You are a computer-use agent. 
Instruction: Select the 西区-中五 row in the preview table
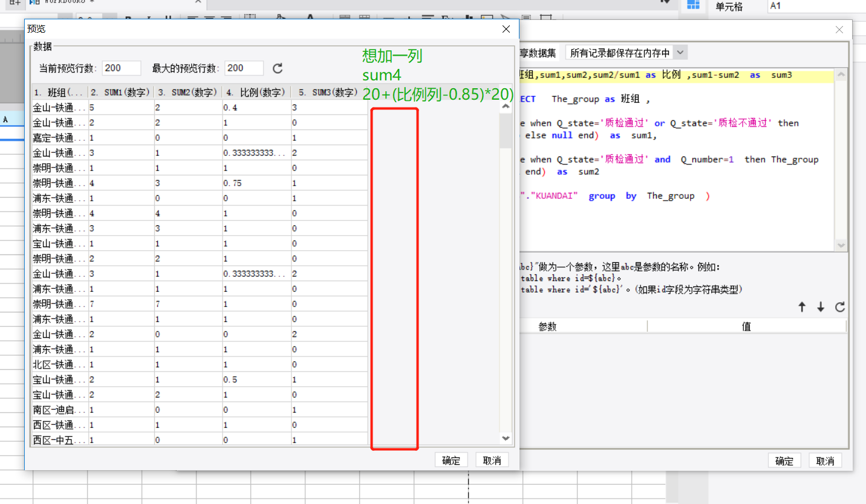200,440
